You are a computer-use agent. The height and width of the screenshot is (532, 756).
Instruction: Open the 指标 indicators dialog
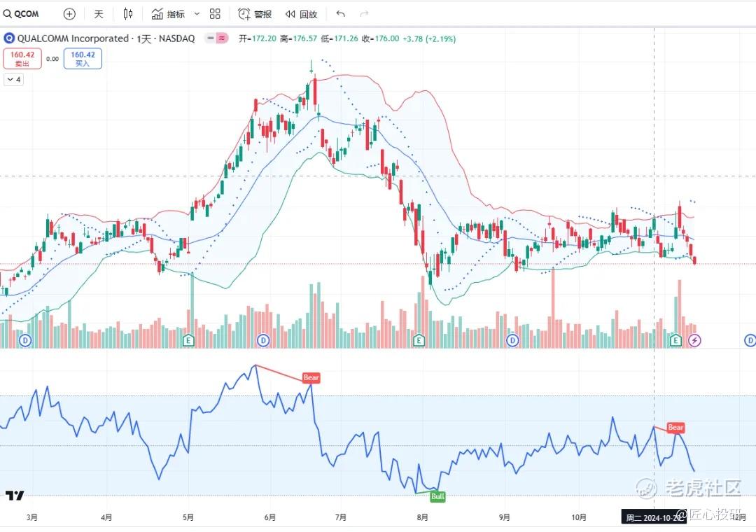coord(168,14)
